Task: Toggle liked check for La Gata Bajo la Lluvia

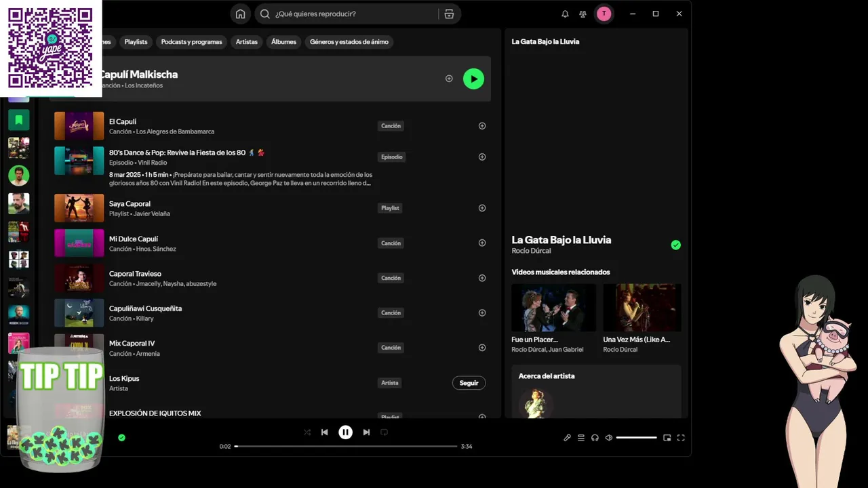Action: click(675, 245)
